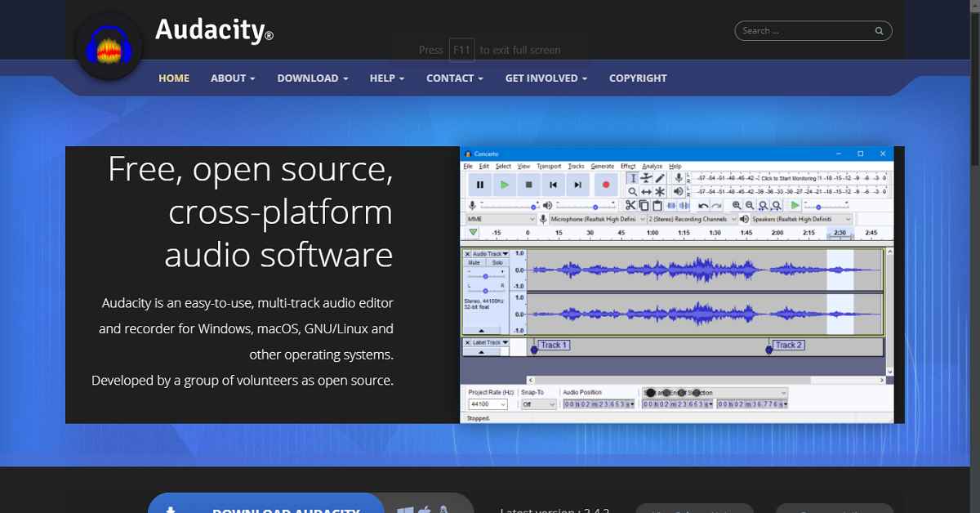
Task: Select the Draw pencil tool
Action: point(661,178)
